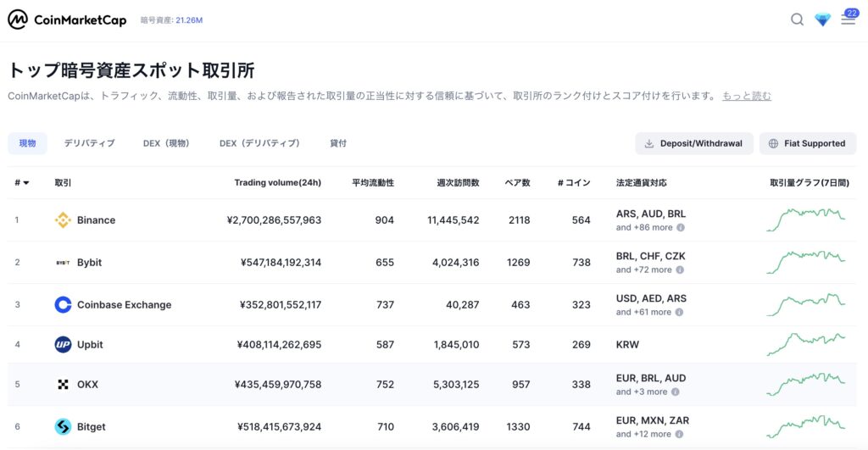This screenshot has width=868, height=450.
Task: Click the Deposit/Withdrawal button
Action: (x=693, y=144)
